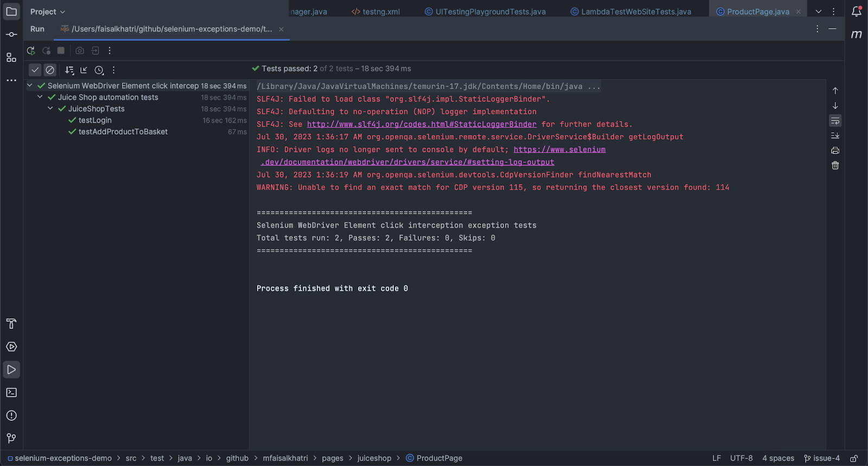Rerun the tests with the Rerun icon
This screenshot has height=466, width=868.
(31, 50)
